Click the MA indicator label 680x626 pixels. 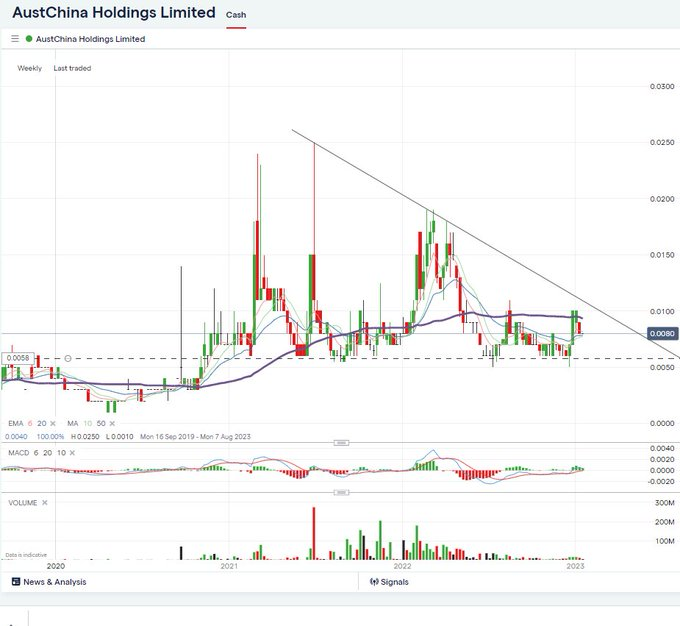tap(72, 423)
